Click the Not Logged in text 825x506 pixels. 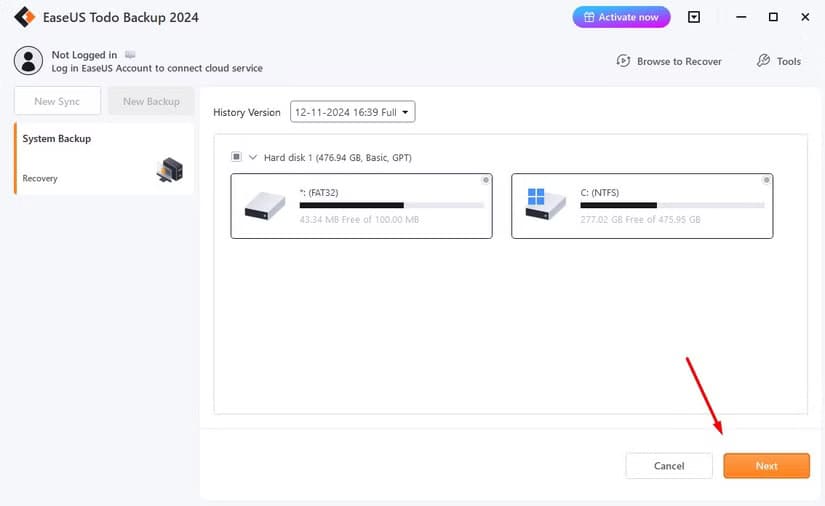tap(84, 55)
